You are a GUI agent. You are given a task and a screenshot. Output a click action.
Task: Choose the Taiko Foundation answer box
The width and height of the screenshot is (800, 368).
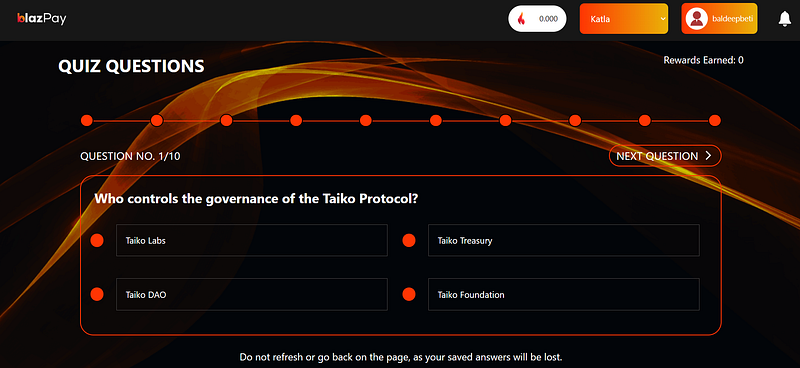click(564, 295)
